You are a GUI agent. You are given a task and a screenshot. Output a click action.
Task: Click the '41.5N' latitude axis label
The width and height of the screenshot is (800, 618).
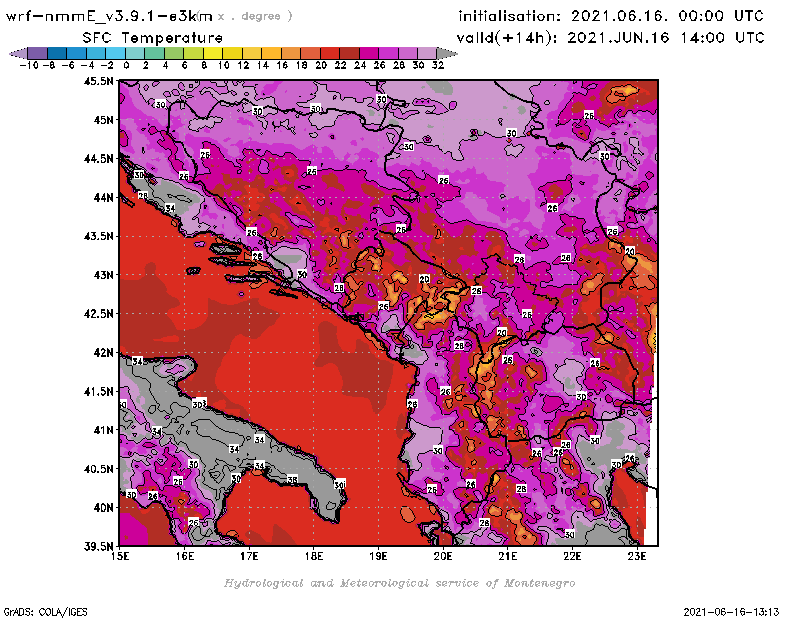coord(98,391)
